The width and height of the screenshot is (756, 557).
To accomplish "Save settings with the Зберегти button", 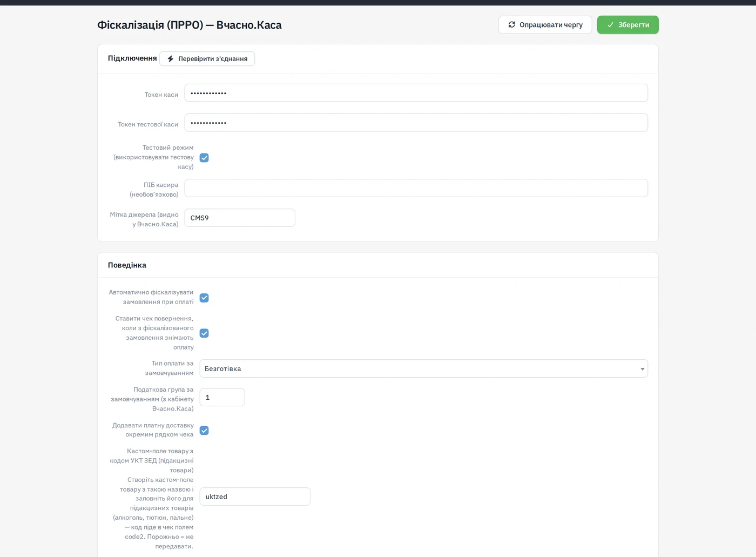I will tap(628, 25).
